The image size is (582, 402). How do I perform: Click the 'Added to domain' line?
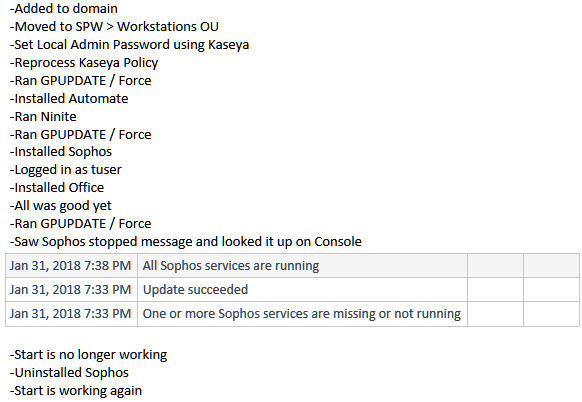point(64,9)
